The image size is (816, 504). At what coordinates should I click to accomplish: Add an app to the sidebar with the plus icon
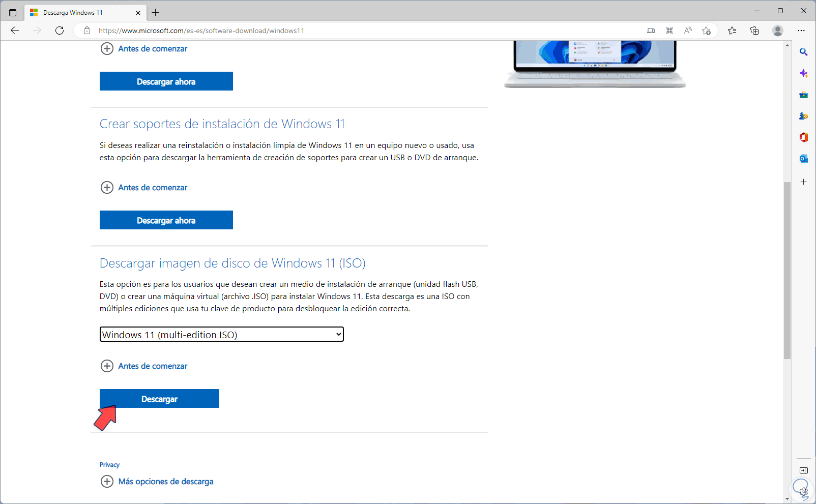804,182
